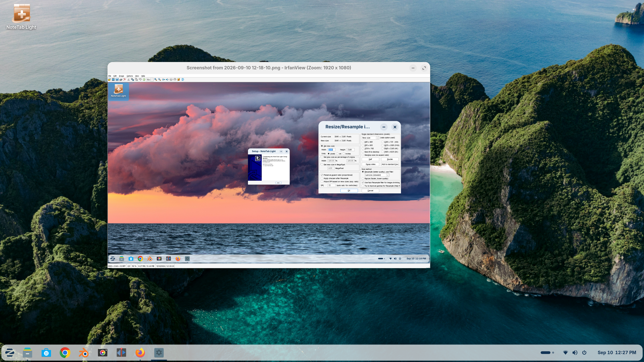Select the cm units radio button
The width and height of the screenshot is (644, 362).
click(x=337, y=154)
